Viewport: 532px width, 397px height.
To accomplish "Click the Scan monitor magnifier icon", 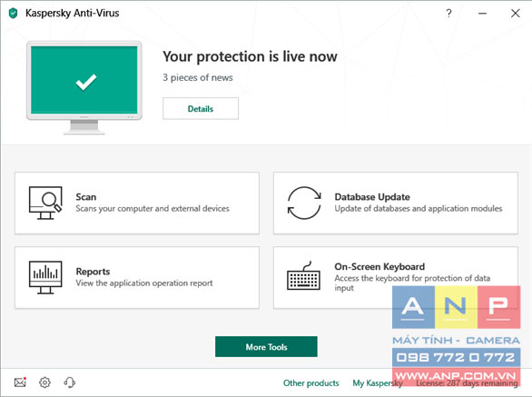I will [x=45, y=203].
